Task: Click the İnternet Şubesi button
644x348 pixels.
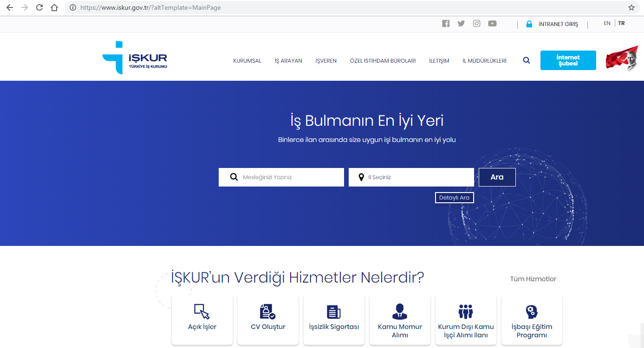Action: [568, 60]
